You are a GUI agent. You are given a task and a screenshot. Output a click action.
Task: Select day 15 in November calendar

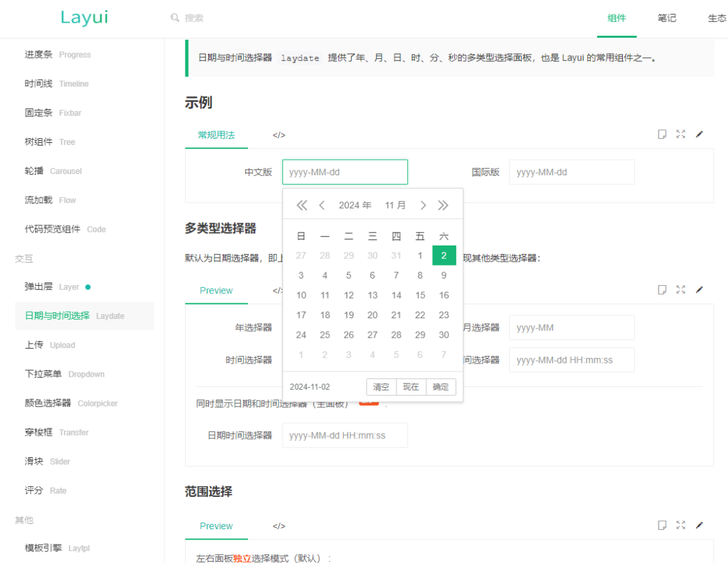coord(420,295)
